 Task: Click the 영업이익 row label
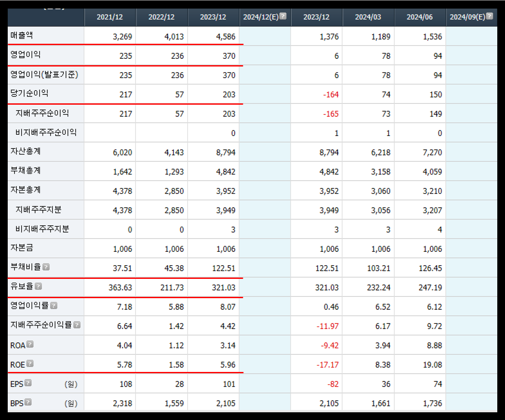tap(25, 55)
